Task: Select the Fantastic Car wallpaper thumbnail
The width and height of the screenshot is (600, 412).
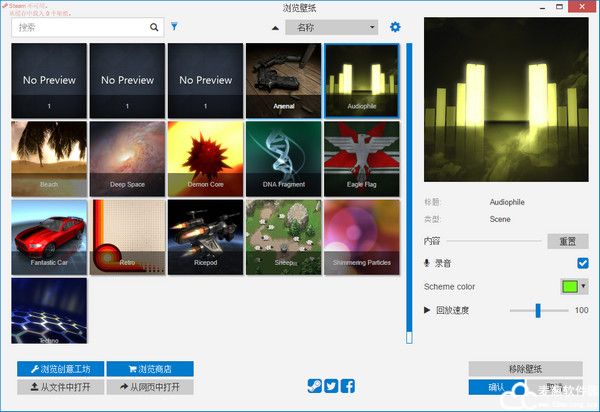Action: (x=49, y=237)
